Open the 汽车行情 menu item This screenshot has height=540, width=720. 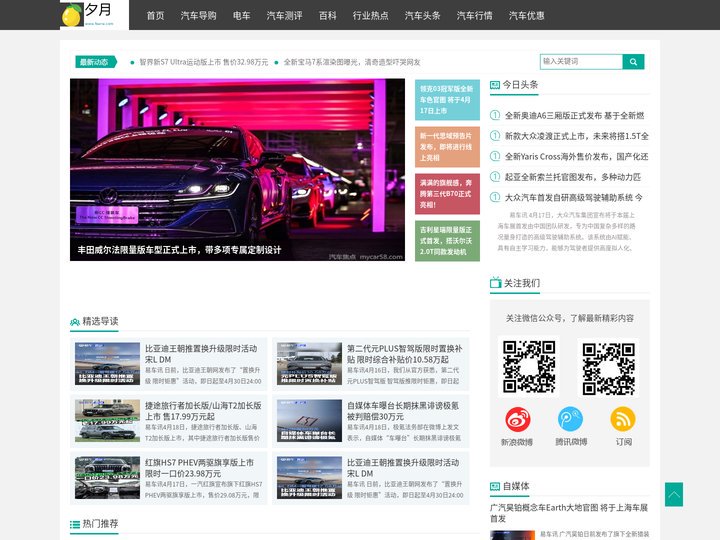(474, 16)
